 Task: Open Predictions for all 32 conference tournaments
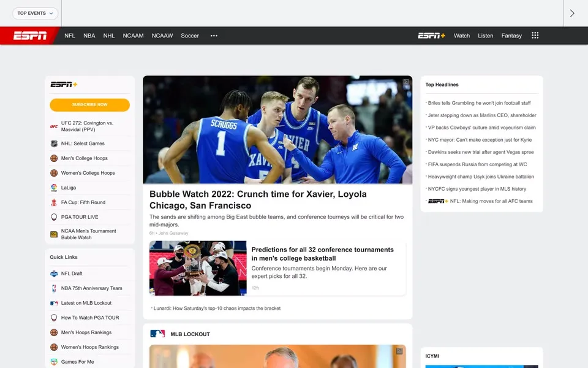323,254
